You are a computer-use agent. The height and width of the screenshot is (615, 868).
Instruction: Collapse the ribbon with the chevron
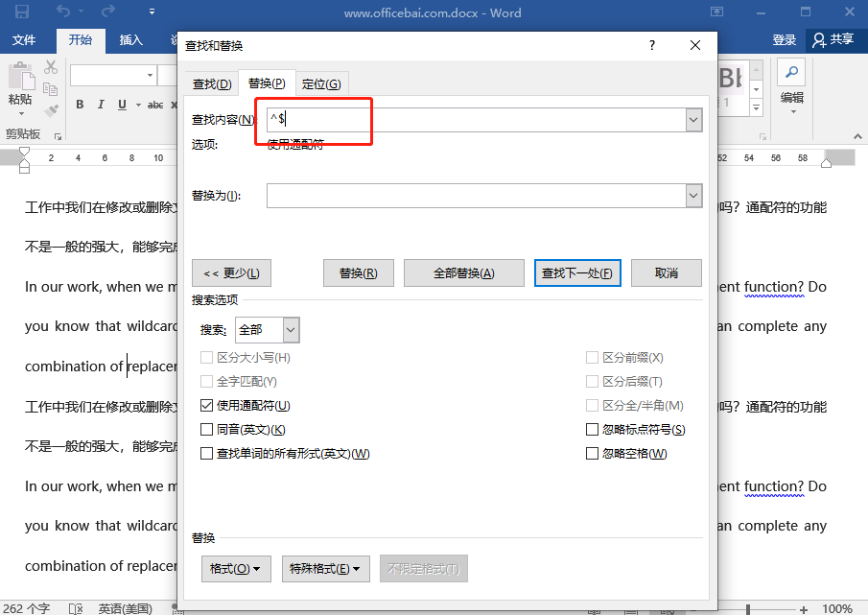pyautogui.click(x=857, y=136)
